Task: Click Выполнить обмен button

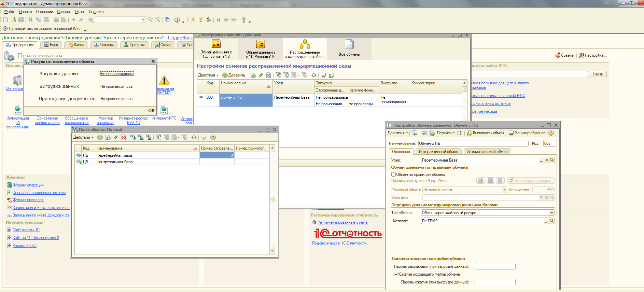Action: click(485, 133)
